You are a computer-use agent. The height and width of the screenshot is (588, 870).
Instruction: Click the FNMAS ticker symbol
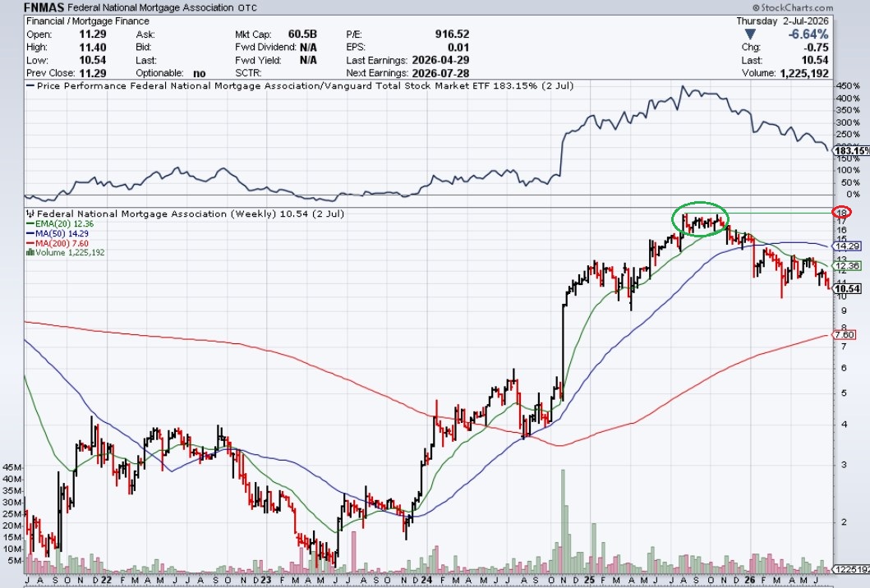[44, 7]
